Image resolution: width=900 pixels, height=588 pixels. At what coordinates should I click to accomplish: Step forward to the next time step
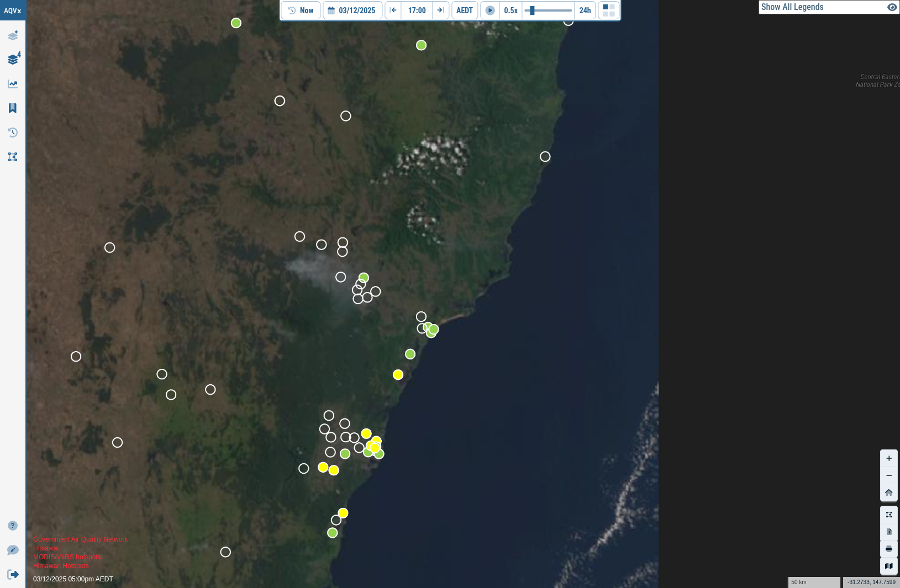(x=440, y=10)
